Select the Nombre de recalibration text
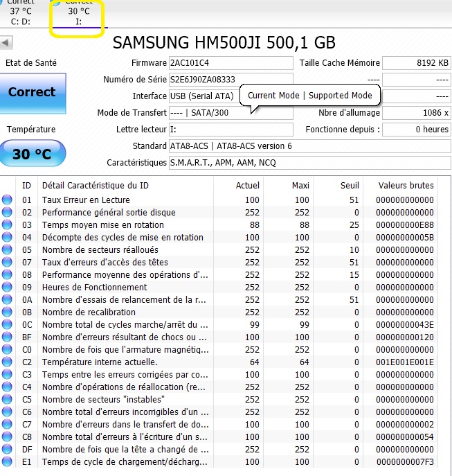The width and height of the screenshot is (452, 476). (89, 312)
